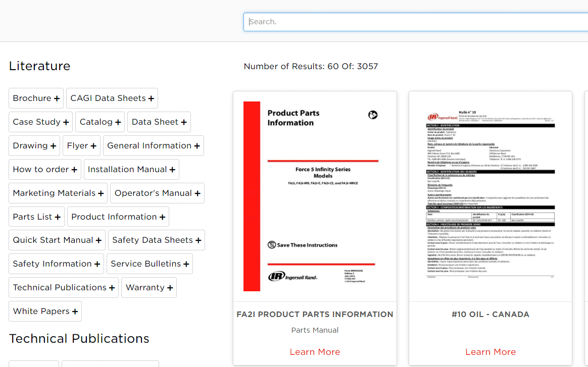
Task: Select the Product Information filter
Action: point(118,217)
